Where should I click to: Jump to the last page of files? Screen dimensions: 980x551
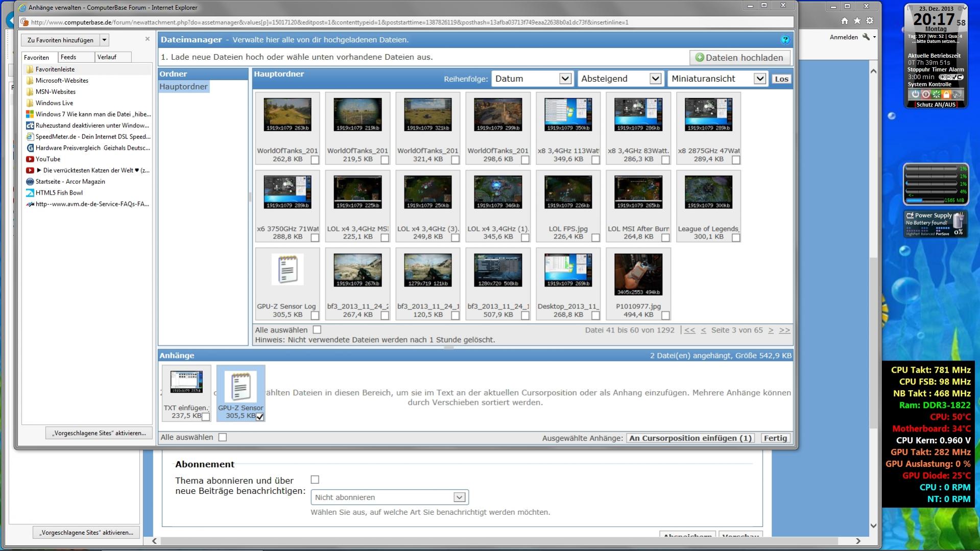click(785, 330)
